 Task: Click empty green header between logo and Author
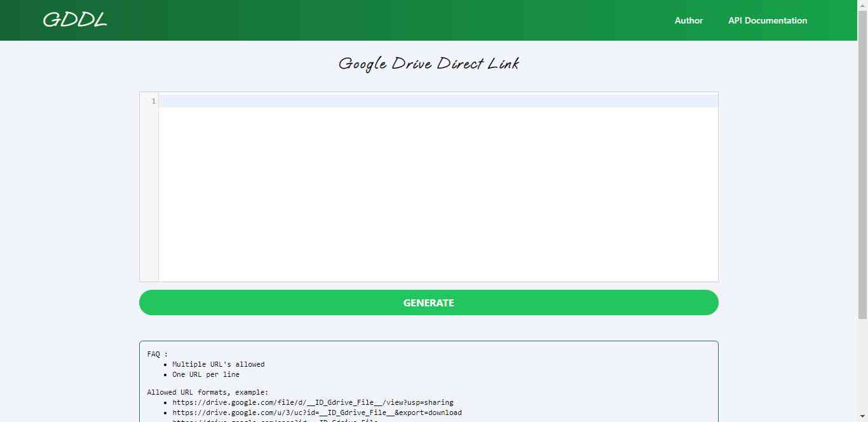(x=381, y=20)
